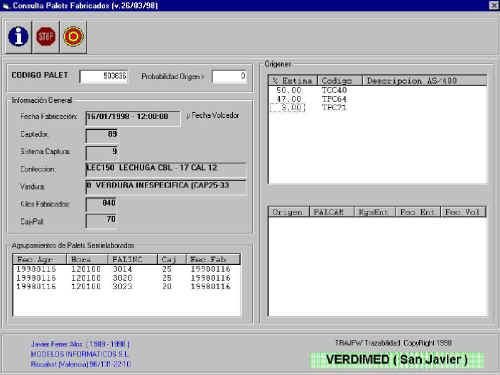
Task: Select the TCC40 row in Origenes
Action: pyautogui.click(x=378, y=90)
